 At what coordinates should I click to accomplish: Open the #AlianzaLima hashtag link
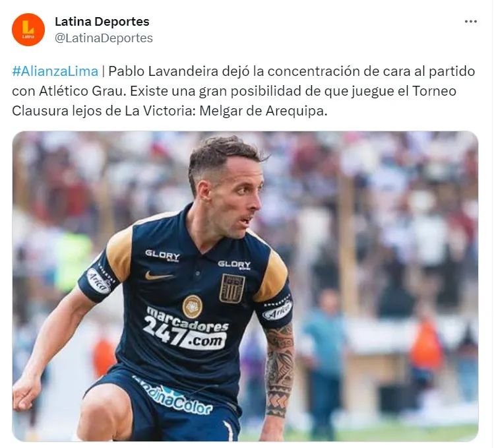coord(55,71)
